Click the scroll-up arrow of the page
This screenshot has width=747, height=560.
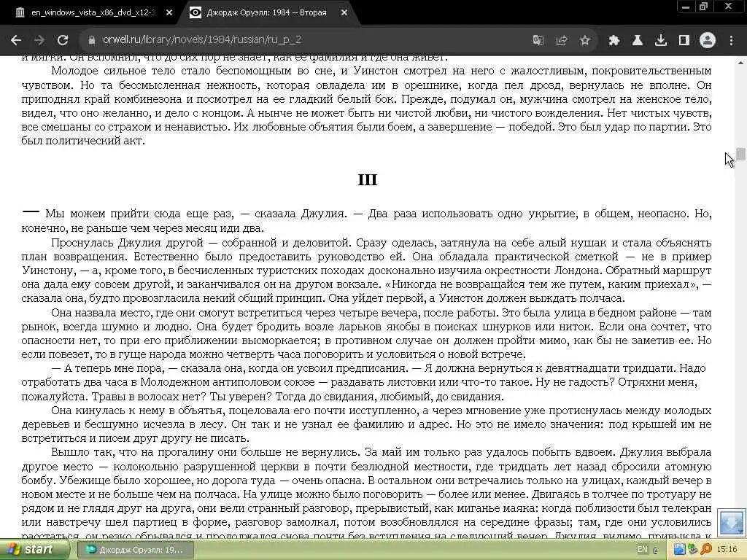click(x=741, y=63)
